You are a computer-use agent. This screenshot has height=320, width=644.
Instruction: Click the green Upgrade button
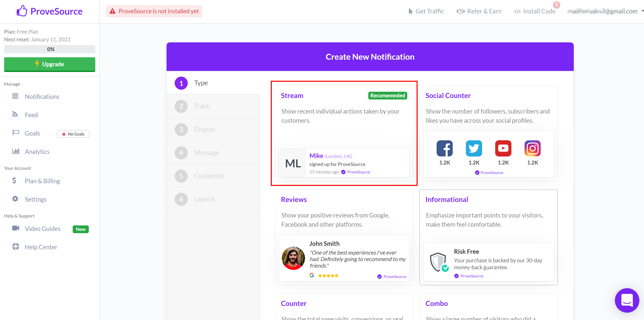(x=49, y=64)
